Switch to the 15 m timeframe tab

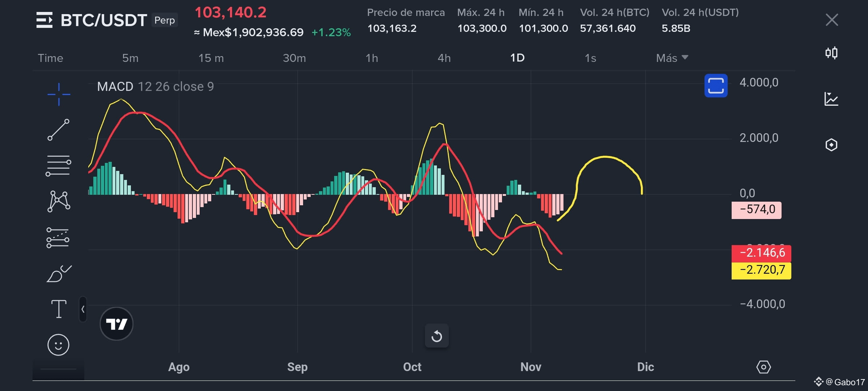[x=211, y=58]
